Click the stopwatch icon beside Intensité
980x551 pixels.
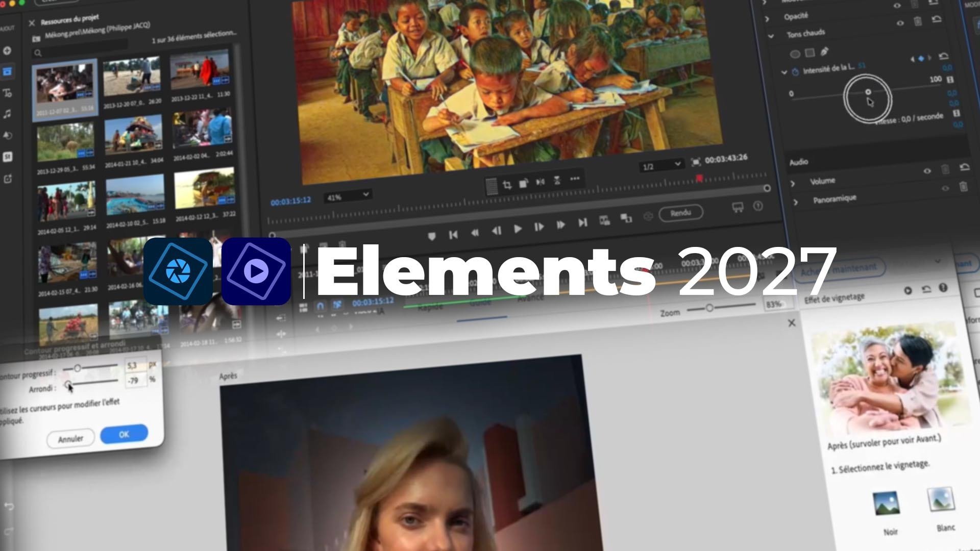(795, 72)
